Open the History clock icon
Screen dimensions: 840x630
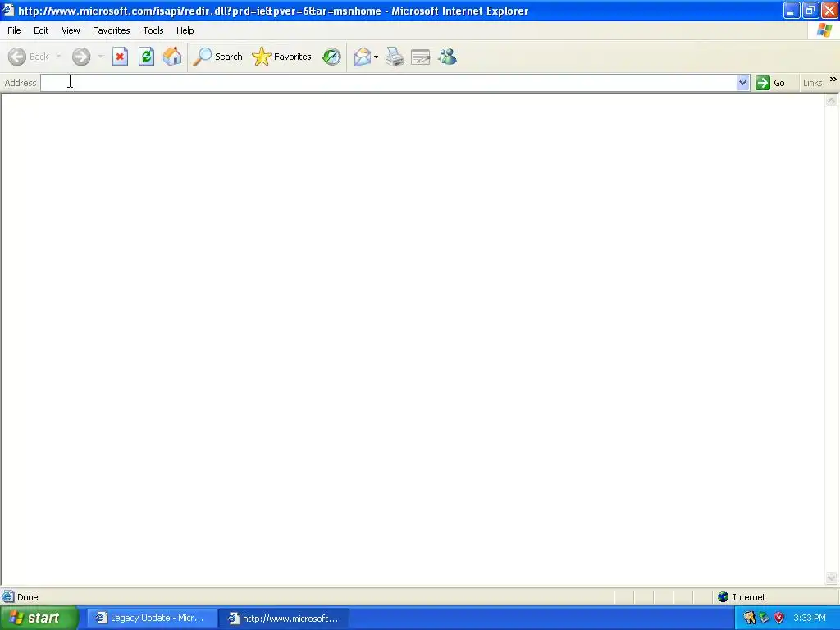331,57
